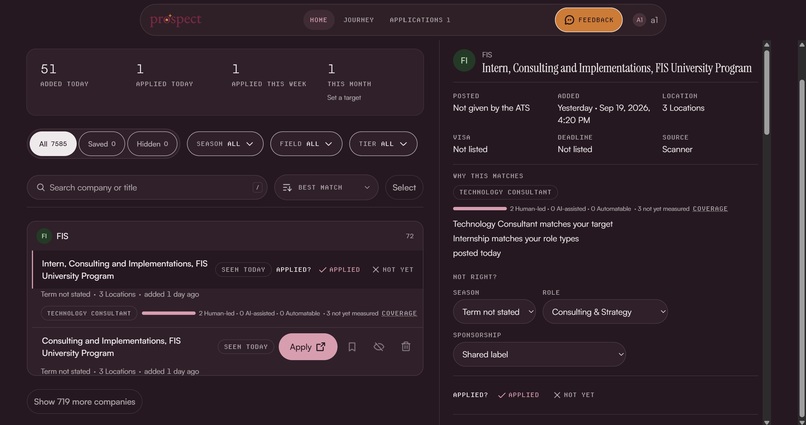Click the job title heading in detail panel
Image resolution: width=806 pixels, height=425 pixels.
616,68
